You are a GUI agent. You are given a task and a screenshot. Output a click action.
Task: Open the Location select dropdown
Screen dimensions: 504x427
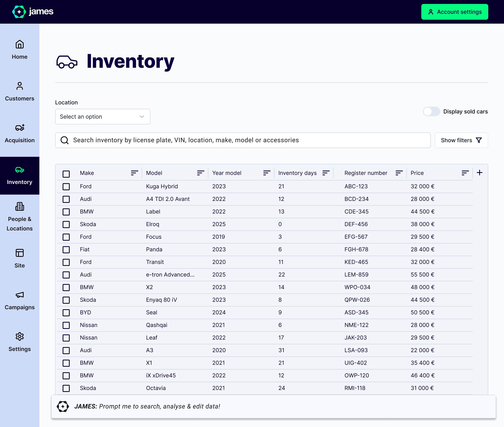tap(103, 117)
